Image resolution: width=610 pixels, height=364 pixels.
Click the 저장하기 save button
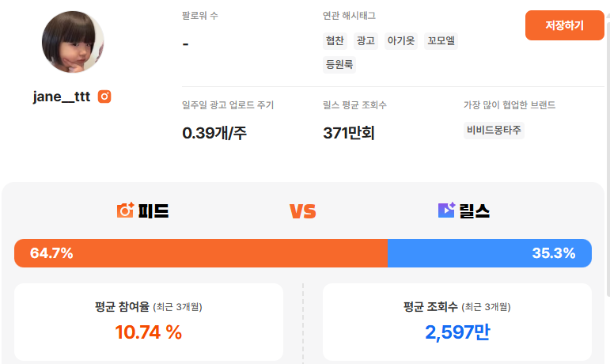click(564, 25)
